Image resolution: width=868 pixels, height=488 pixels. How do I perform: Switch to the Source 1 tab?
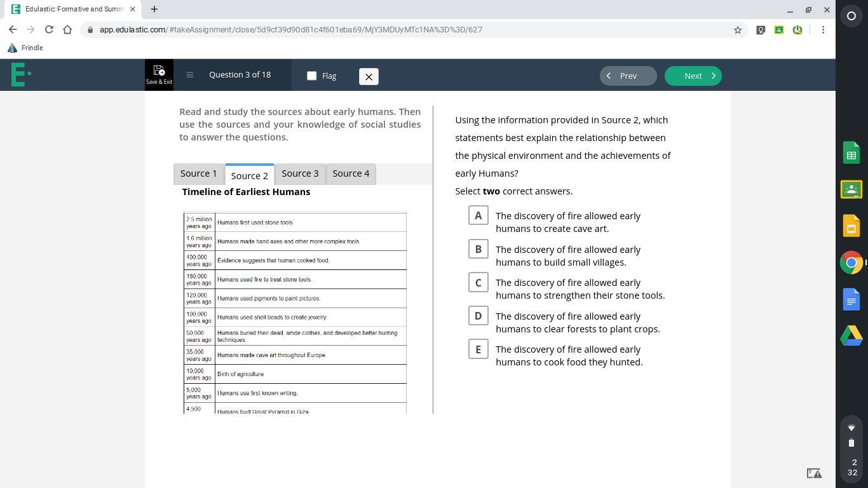click(198, 173)
